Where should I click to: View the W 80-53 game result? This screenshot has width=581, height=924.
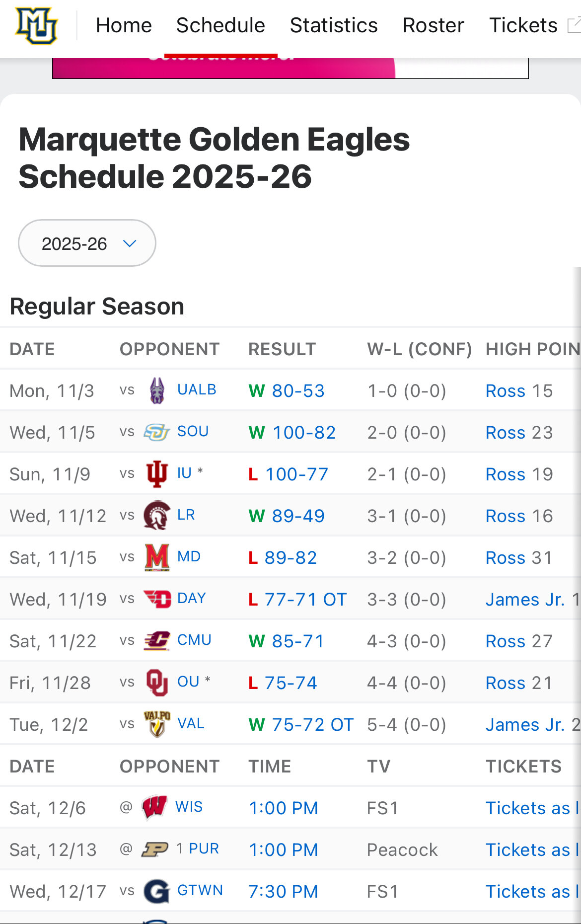287,391
